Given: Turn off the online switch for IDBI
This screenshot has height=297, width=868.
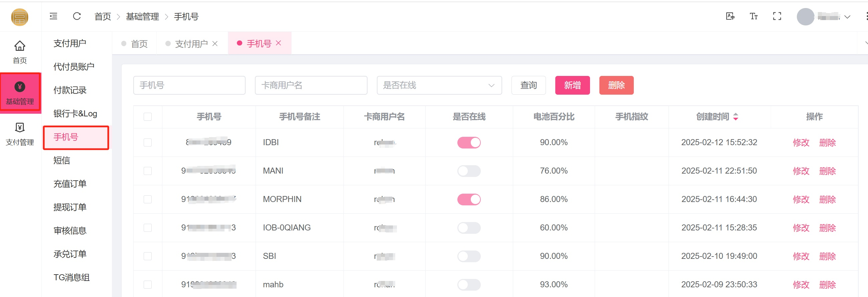Looking at the screenshot, I should coord(469,142).
